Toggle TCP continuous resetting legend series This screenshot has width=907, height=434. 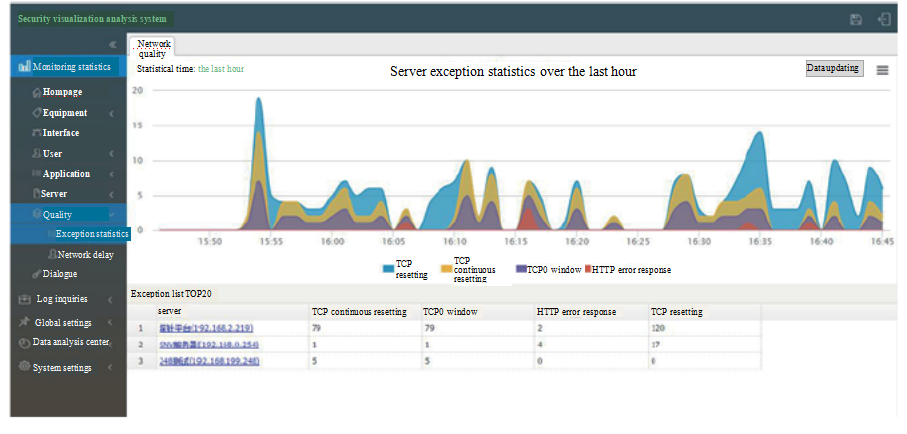pos(469,269)
